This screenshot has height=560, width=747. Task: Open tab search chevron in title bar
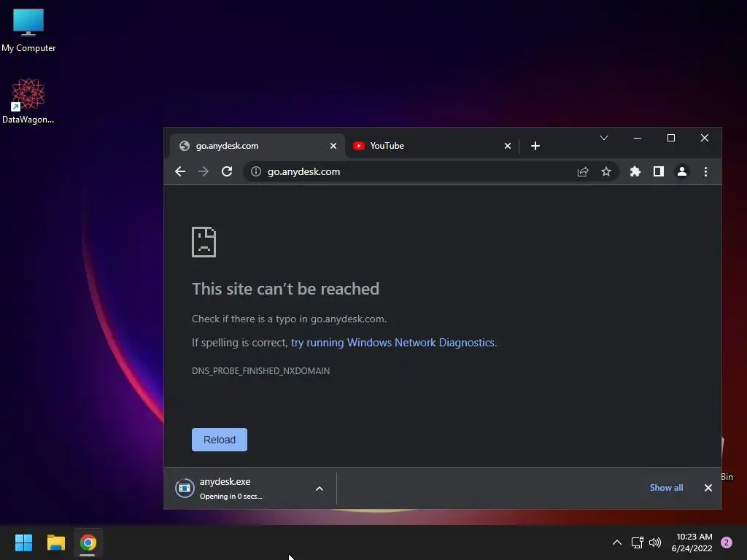pyautogui.click(x=603, y=138)
